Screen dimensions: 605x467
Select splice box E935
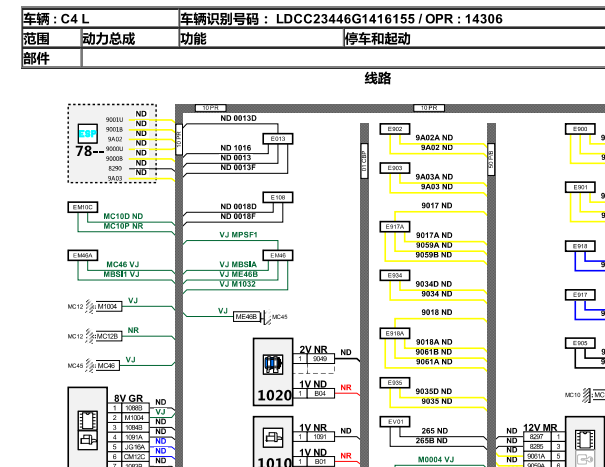coord(395,383)
